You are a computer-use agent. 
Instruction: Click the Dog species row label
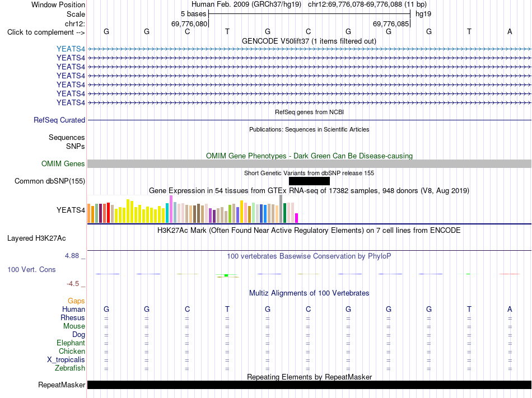tap(78, 335)
